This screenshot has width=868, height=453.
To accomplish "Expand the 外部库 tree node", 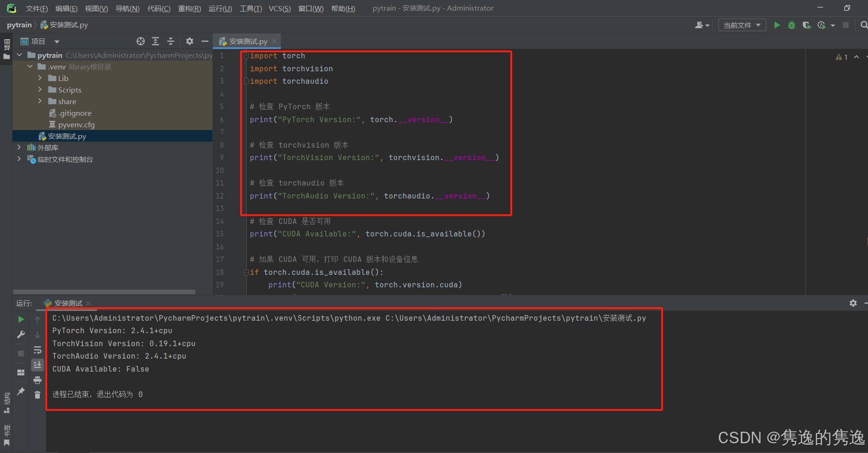I will click(19, 147).
